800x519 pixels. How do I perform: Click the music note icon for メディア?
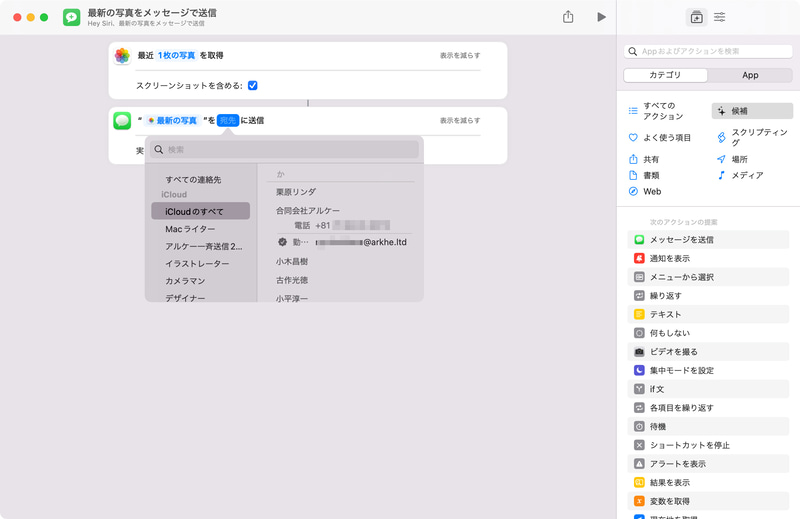pyautogui.click(x=721, y=175)
